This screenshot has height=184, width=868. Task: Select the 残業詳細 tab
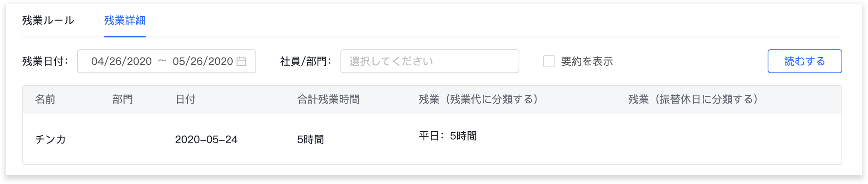pyautogui.click(x=125, y=21)
